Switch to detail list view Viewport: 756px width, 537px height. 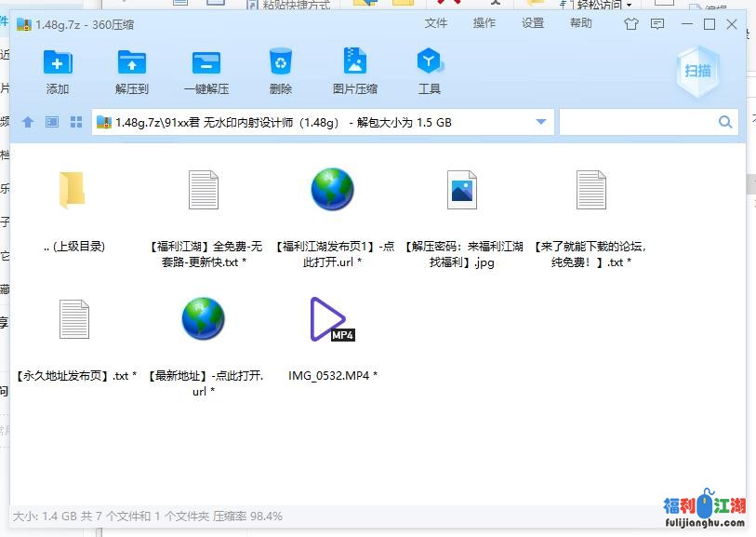tap(52, 121)
